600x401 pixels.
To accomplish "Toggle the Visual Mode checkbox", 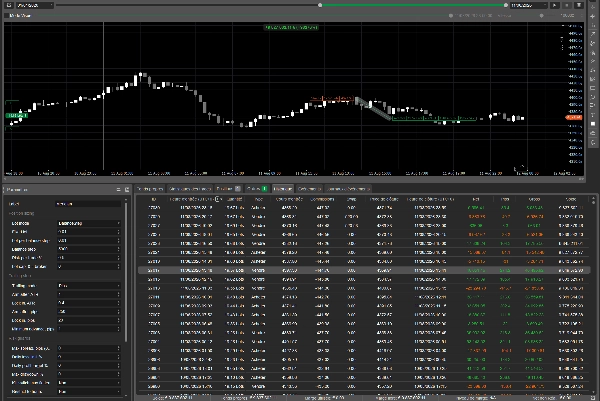I will click(7, 16).
